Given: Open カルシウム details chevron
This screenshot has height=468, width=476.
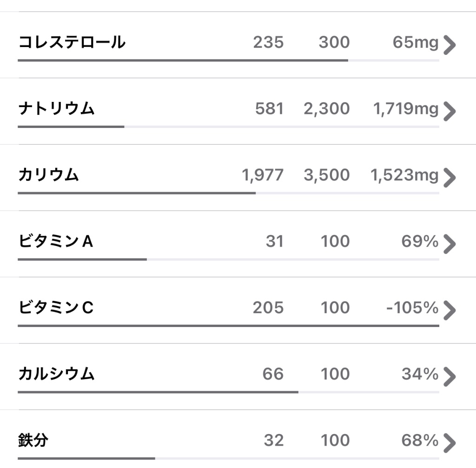Looking at the screenshot, I should point(450,377).
